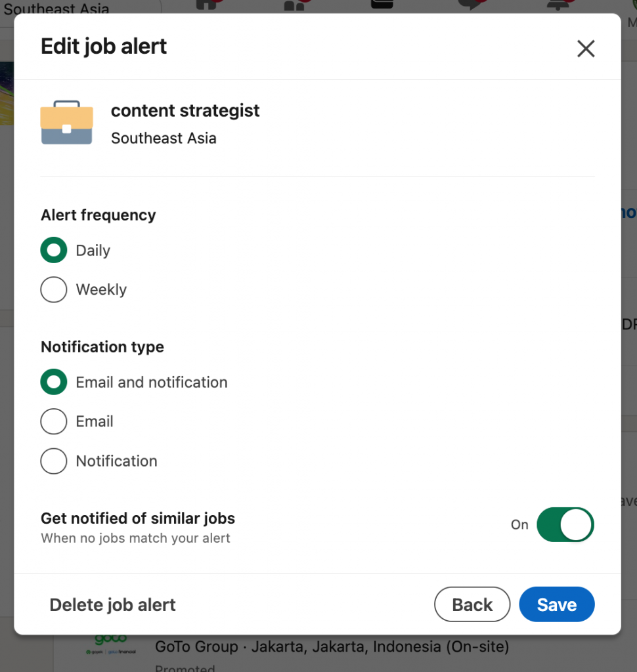Choose Email as the notification type
The width and height of the screenshot is (637, 672).
[54, 421]
